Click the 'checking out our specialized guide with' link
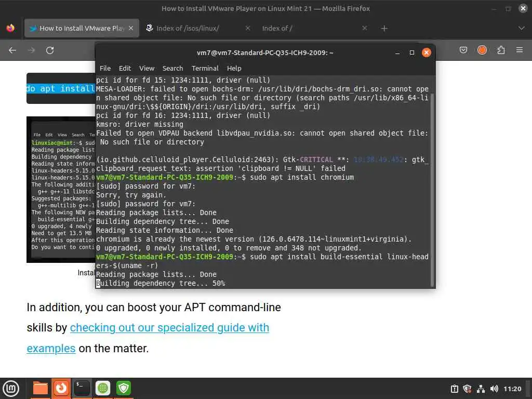 (169, 328)
